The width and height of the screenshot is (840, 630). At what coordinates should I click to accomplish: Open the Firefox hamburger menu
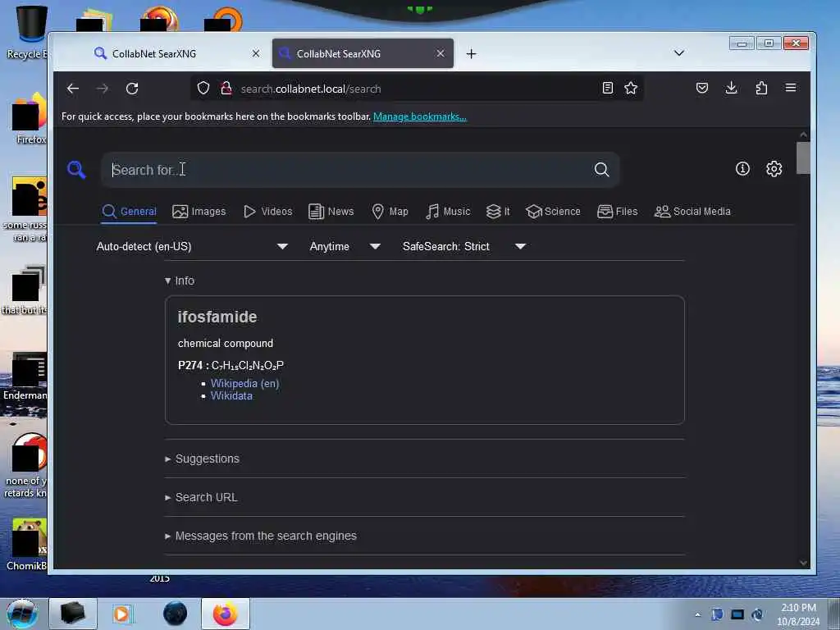click(791, 88)
